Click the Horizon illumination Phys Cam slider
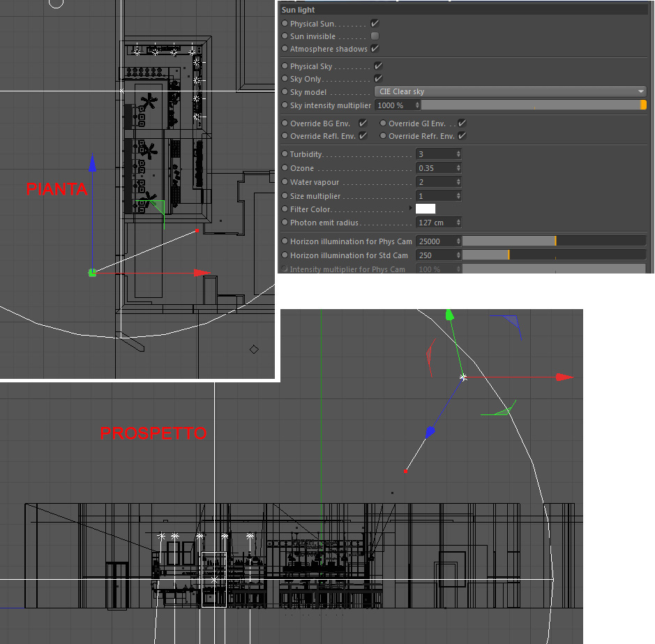 pos(554,241)
